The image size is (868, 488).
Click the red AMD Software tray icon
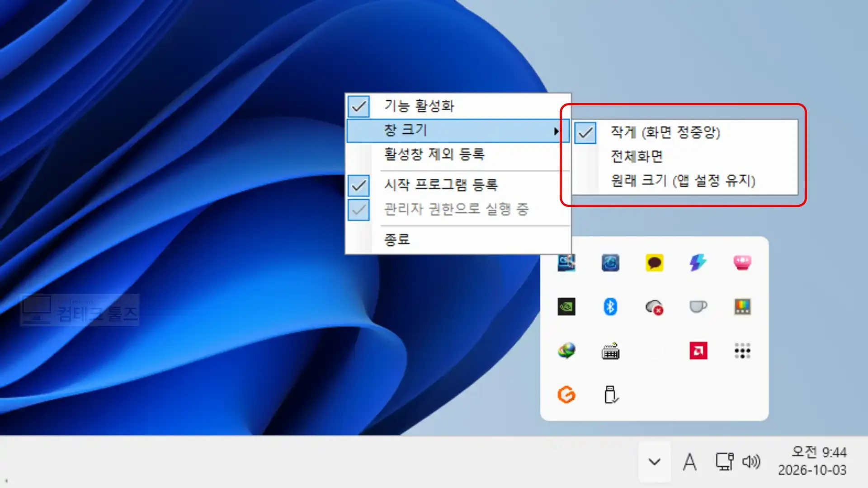click(x=698, y=351)
